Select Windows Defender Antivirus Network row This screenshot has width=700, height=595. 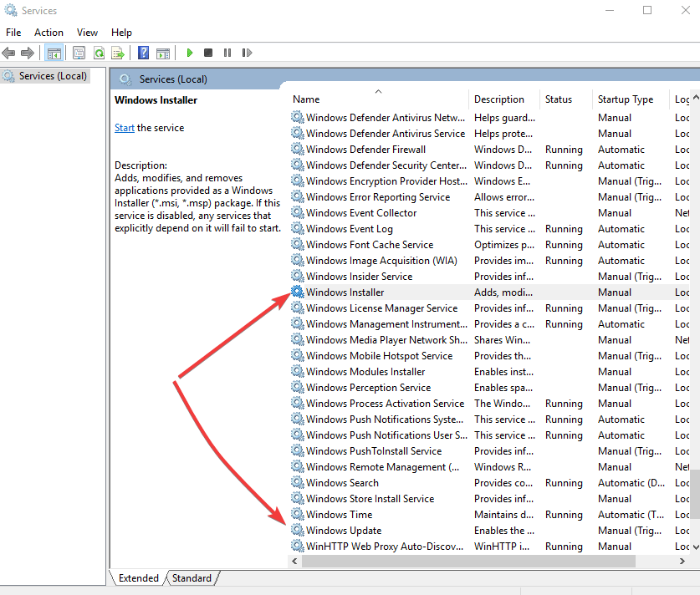pyautogui.click(x=490, y=117)
